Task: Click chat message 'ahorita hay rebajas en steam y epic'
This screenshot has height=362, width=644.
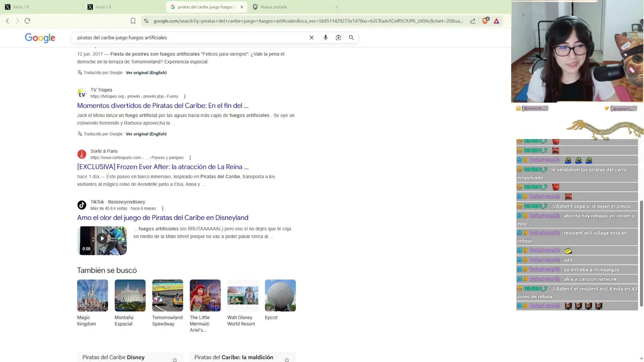Action: (577, 220)
